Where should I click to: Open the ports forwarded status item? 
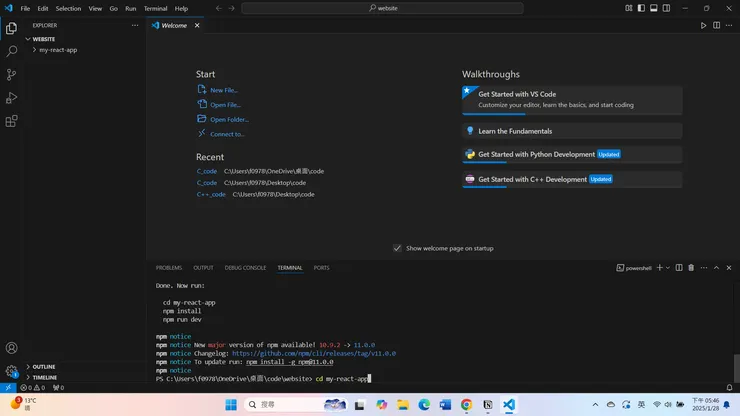[59, 388]
